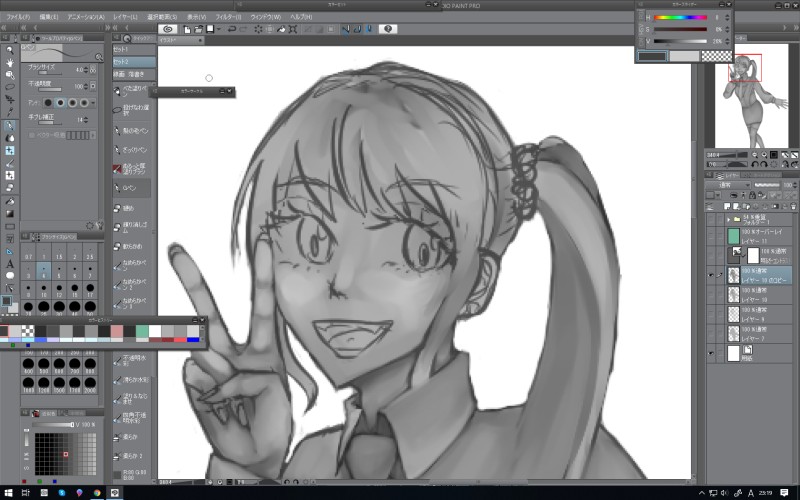Screen dimensions: 800x500
Task: Pick brush size 4 preset
Action: tap(44, 271)
